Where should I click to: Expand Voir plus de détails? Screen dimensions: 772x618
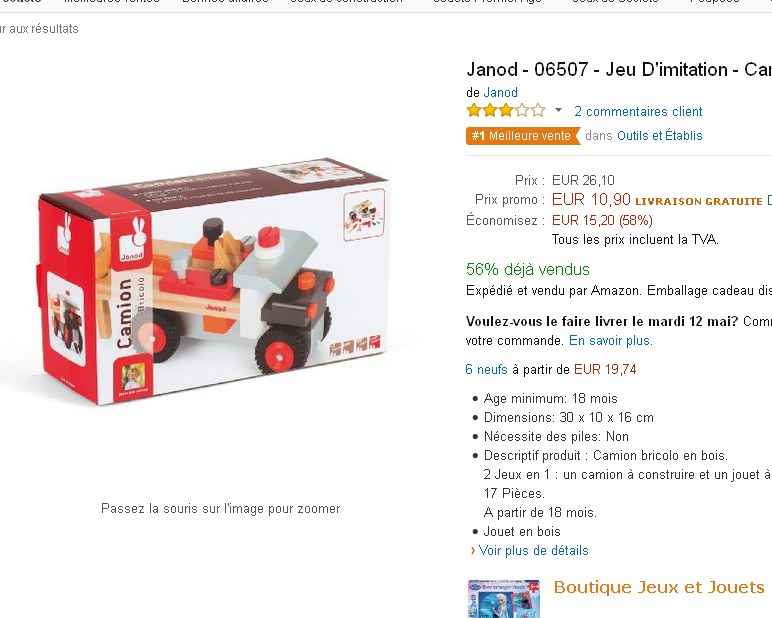[533, 551]
